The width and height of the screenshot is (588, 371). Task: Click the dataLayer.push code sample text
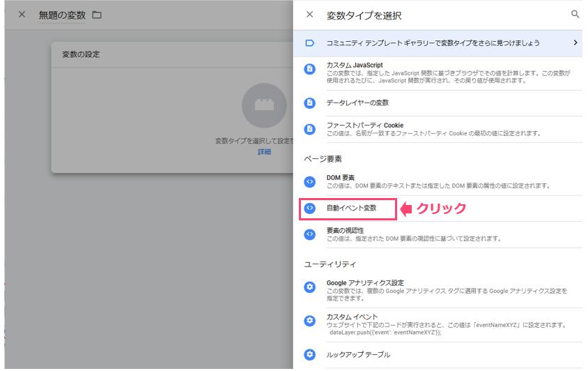(x=385, y=333)
